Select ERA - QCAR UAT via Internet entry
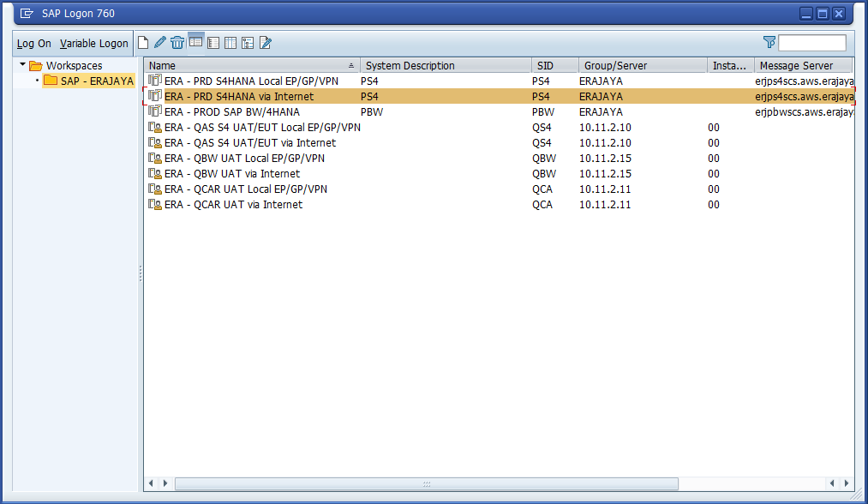 [x=233, y=205]
